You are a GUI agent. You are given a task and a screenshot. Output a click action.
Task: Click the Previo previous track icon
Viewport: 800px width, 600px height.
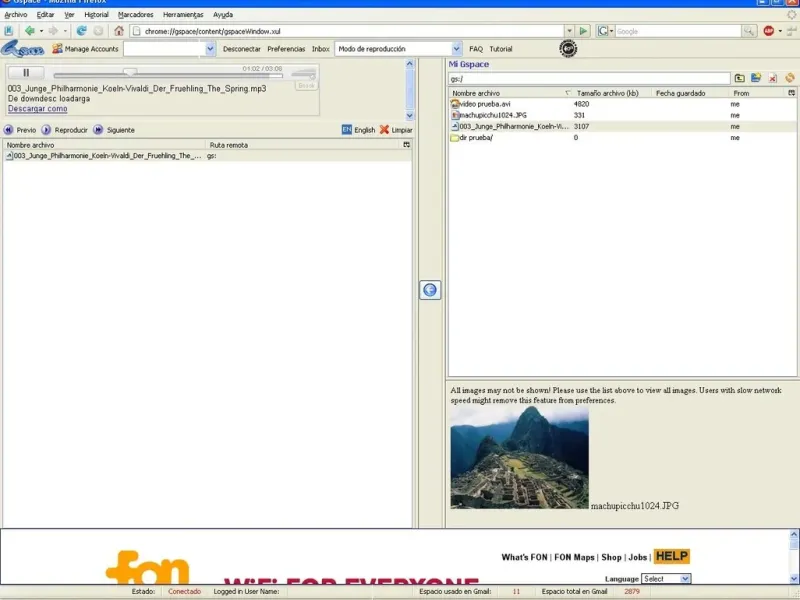click(8, 130)
